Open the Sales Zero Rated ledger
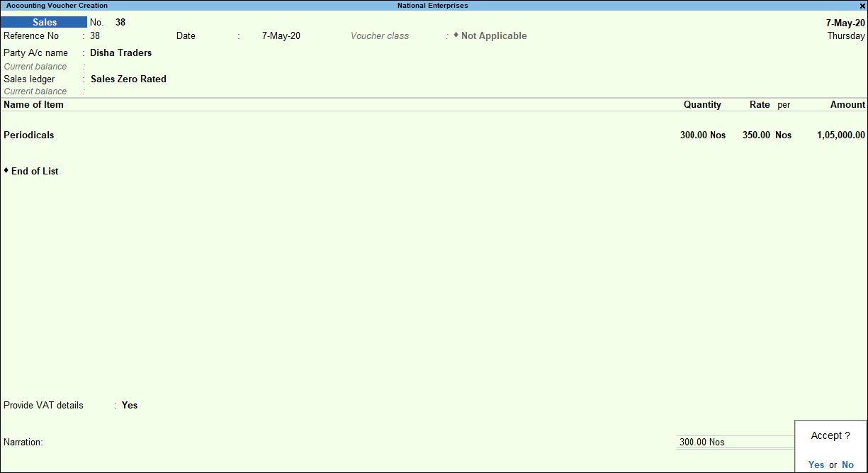This screenshot has height=473, width=868. (x=128, y=79)
